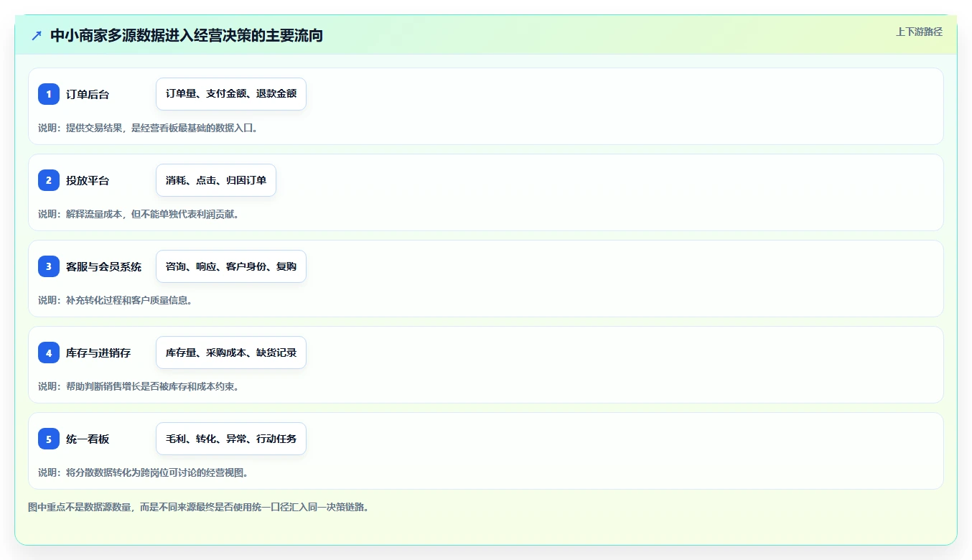This screenshot has width=972, height=560.
Task: Click step number badge 1
Action: point(49,94)
